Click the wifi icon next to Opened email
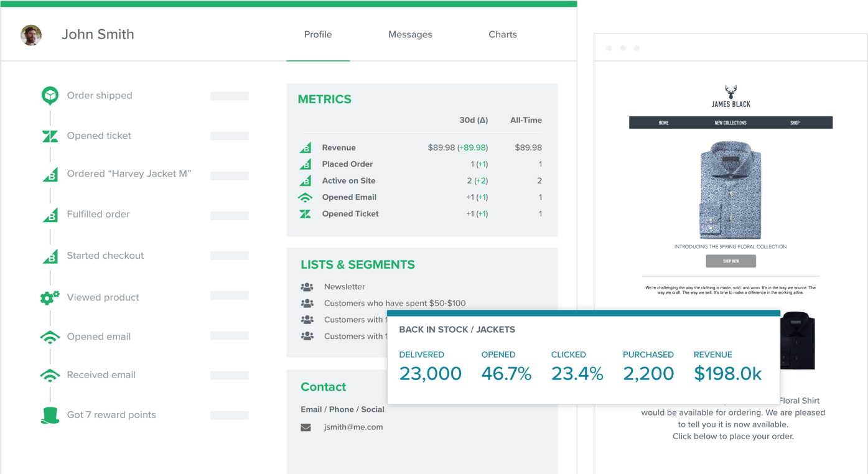868x474 pixels. (x=50, y=337)
